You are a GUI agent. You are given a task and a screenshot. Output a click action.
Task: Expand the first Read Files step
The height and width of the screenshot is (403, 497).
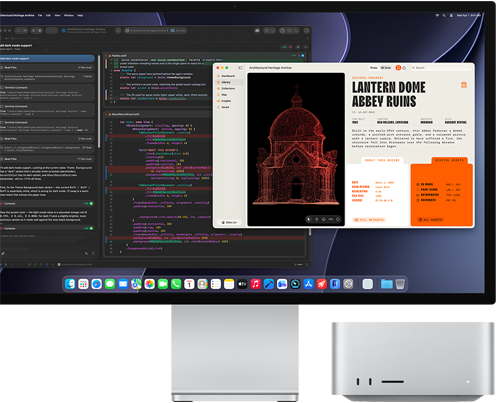point(47,67)
